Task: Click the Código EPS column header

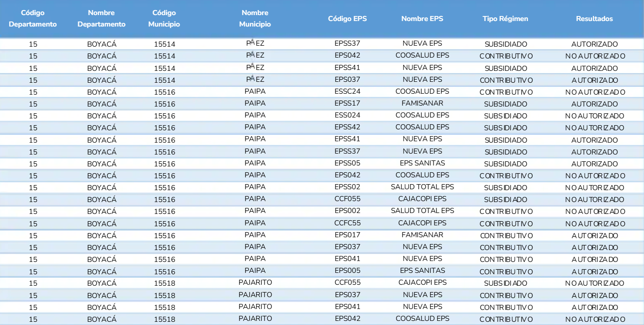Action: point(347,19)
